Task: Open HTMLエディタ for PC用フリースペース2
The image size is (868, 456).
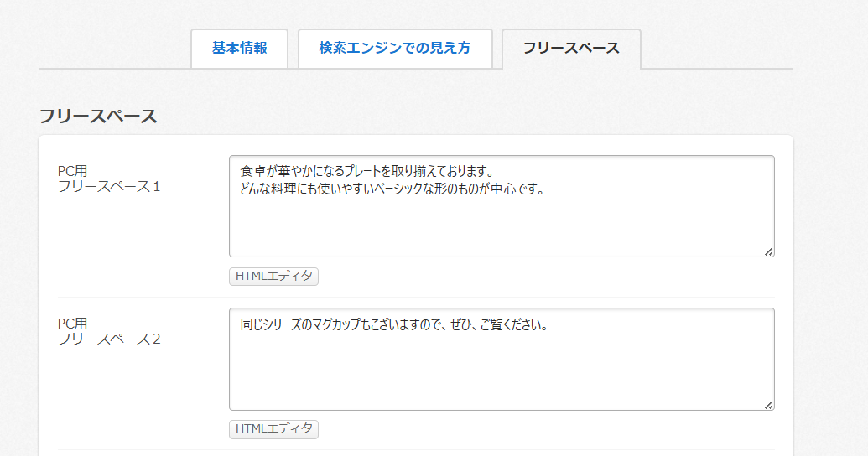Action: pos(273,429)
